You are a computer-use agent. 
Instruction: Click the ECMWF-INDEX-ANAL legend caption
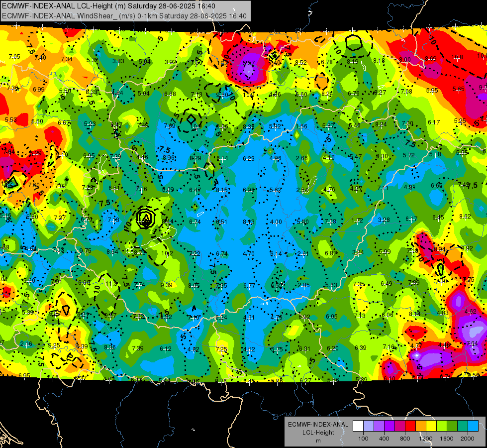[x=318, y=425]
